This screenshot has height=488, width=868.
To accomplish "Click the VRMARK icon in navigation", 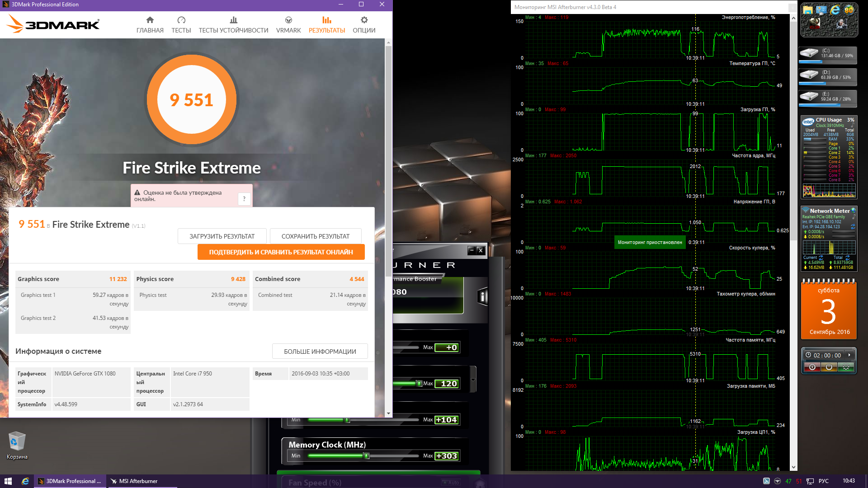I will 288,20.
